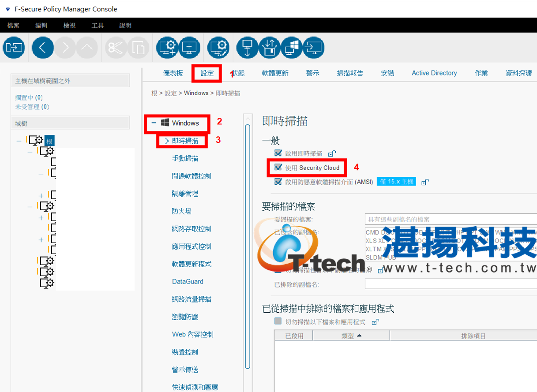
Task: Go back using the left arrow icon
Action: [x=43, y=47]
